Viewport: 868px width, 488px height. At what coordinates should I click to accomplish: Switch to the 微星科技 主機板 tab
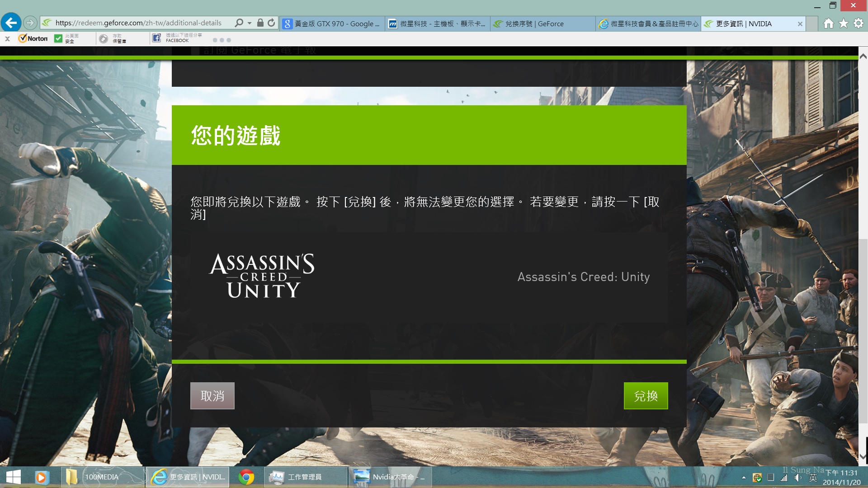(x=438, y=23)
